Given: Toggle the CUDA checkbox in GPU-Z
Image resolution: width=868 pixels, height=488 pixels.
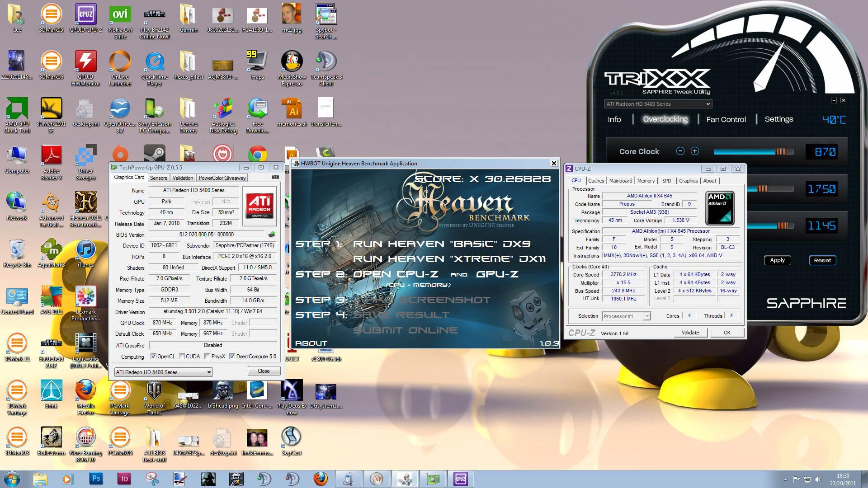Looking at the screenshot, I should tap(182, 357).
